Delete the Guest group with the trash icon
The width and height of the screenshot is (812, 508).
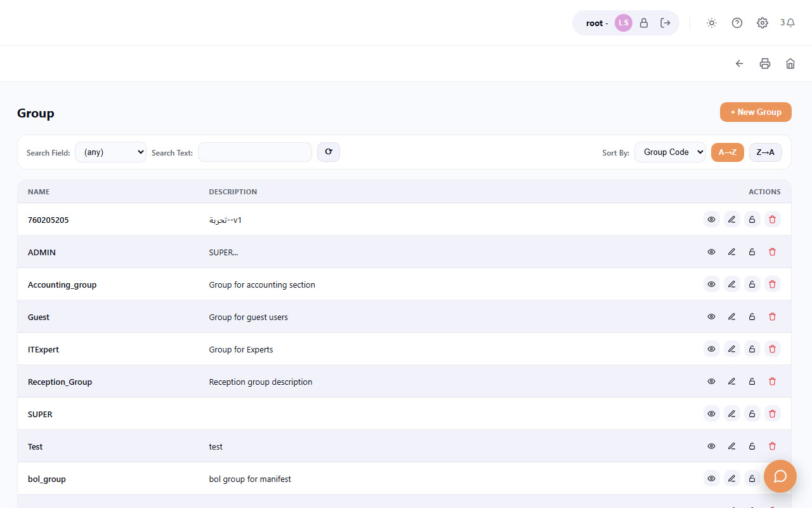click(x=773, y=317)
